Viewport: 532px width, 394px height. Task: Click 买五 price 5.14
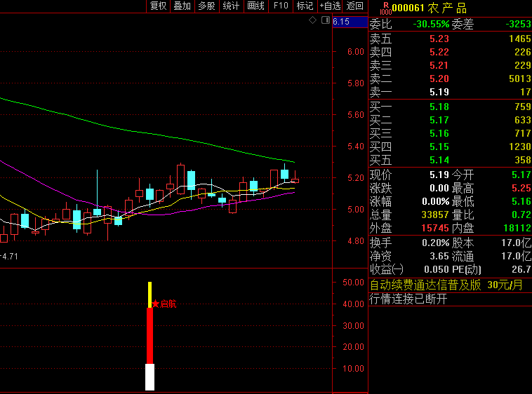click(x=439, y=160)
